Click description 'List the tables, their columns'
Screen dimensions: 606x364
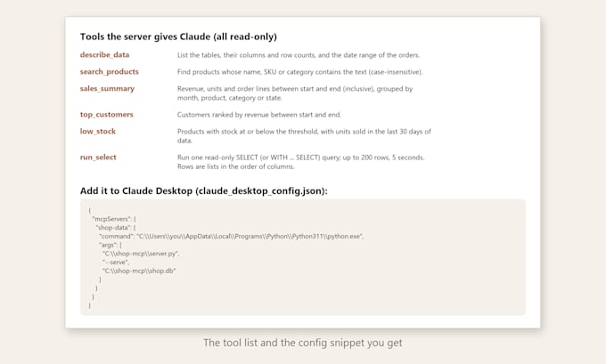pos(299,55)
